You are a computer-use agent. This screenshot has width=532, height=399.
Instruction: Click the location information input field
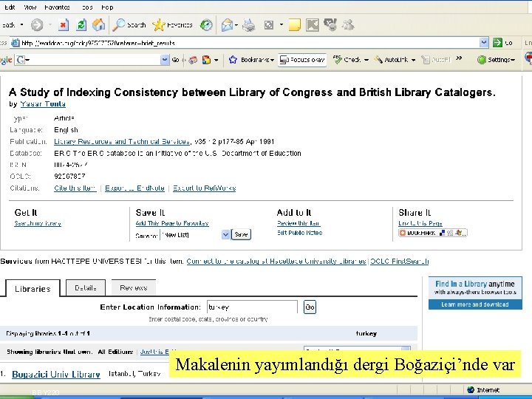point(252,307)
